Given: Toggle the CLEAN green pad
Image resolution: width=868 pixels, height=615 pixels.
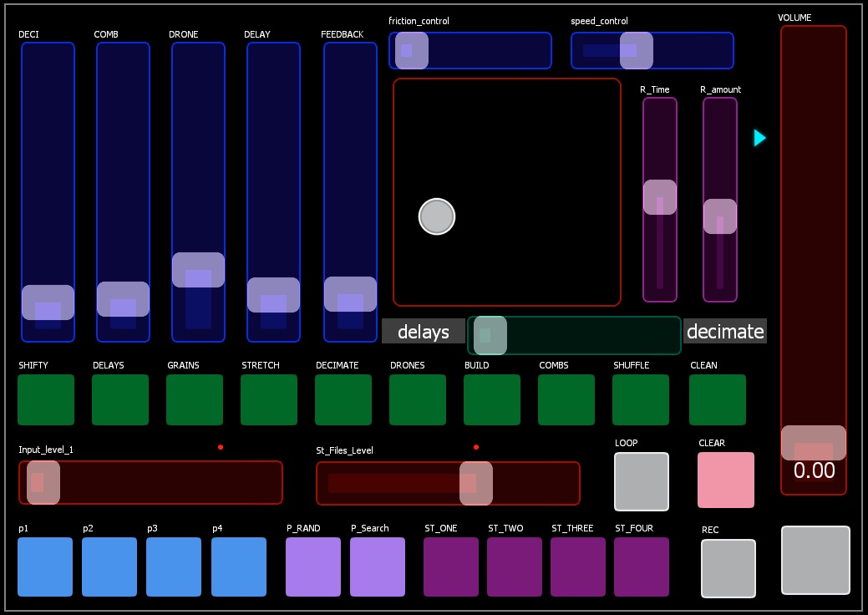Looking at the screenshot, I should pos(718,399).
